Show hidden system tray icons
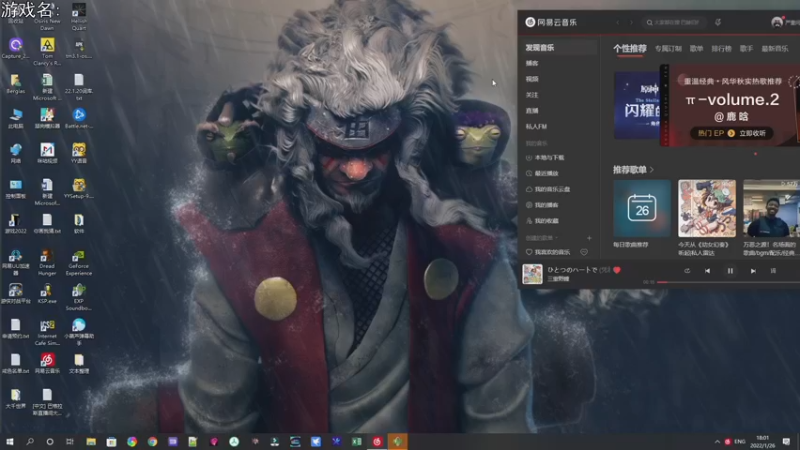The width and height of the screenshot is (800, 450). [x=717, y=442]
